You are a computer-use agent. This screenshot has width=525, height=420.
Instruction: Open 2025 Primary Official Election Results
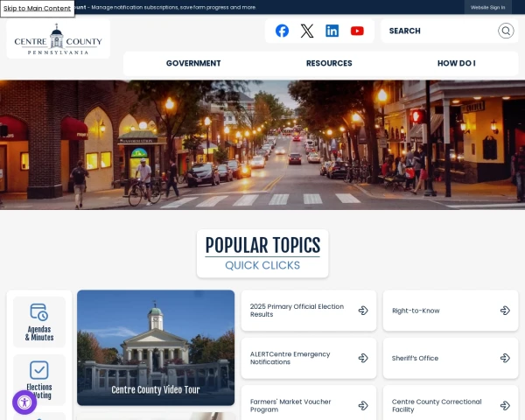(309, 311)
